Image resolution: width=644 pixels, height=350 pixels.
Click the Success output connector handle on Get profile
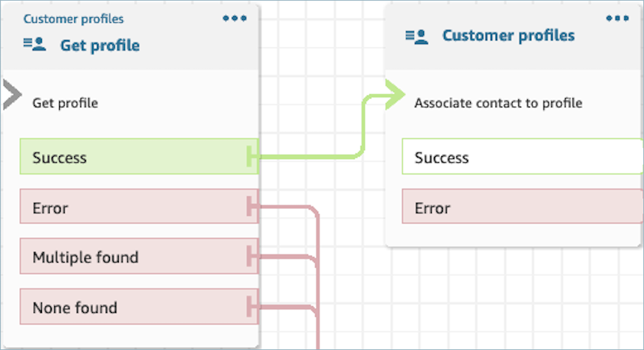(253, 157)
